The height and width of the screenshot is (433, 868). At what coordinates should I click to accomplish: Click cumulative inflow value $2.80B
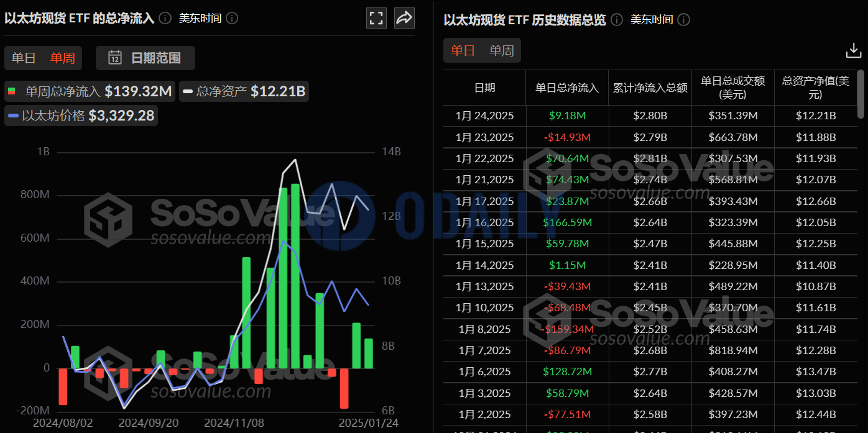point(650,116)
